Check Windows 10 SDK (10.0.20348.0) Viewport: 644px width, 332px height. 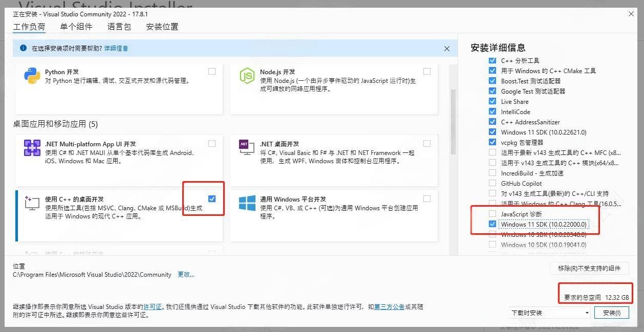(492, 234)
